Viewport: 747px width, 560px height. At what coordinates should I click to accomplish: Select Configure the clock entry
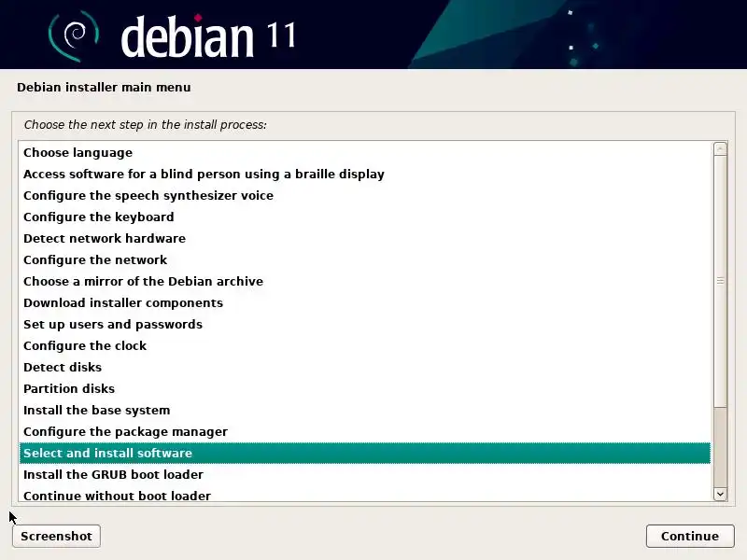[365, 345]
